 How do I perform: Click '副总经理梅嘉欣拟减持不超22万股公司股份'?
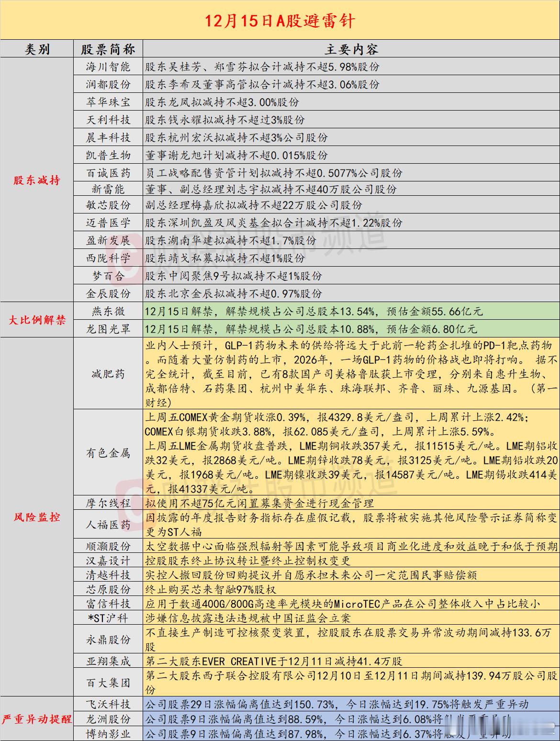click(x=254, y=205)
